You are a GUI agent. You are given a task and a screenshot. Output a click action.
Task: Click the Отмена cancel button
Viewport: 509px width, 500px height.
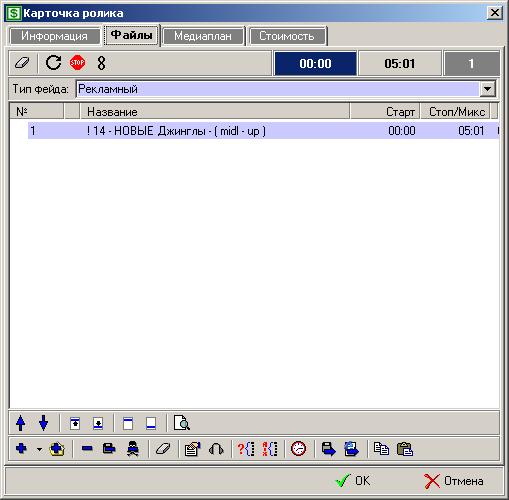point(454,481)
